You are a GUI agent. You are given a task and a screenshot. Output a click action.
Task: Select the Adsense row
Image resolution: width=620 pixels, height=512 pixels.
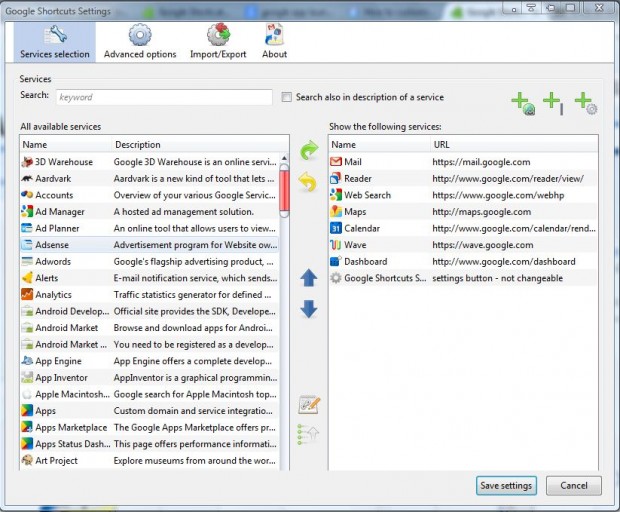point(149,245)
